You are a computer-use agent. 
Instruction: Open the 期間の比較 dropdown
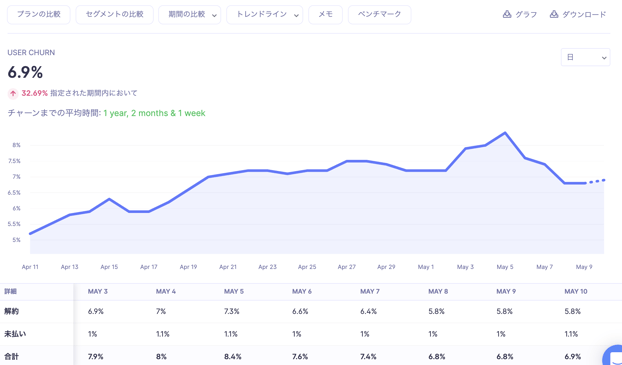click(190, 15)
